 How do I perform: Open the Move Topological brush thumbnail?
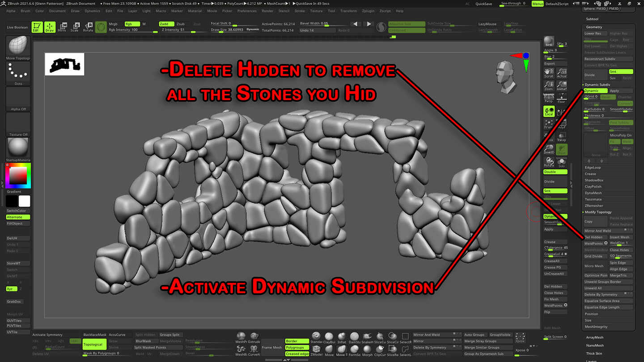click(x=17, y=46)
